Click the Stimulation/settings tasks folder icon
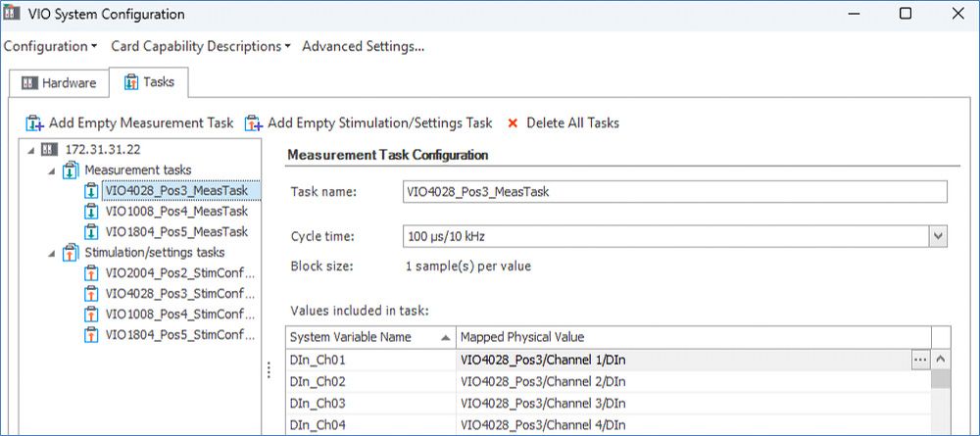 pos(71,253)
